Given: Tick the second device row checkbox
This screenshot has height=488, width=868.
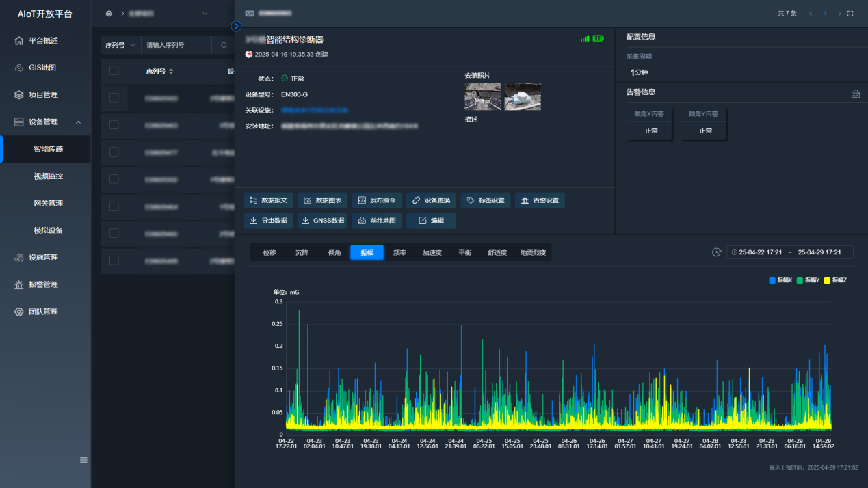Looking at the screenshot, I should [x=114, y=125].
